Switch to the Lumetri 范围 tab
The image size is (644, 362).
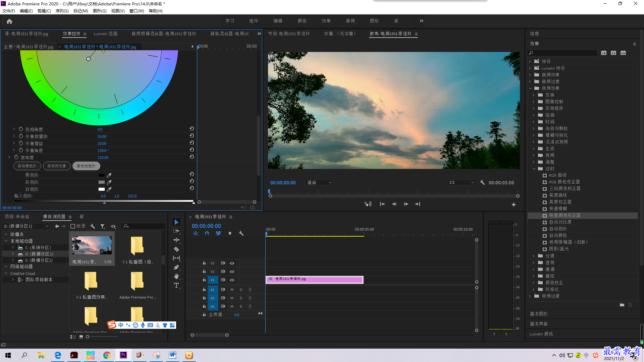click(106, 34)
